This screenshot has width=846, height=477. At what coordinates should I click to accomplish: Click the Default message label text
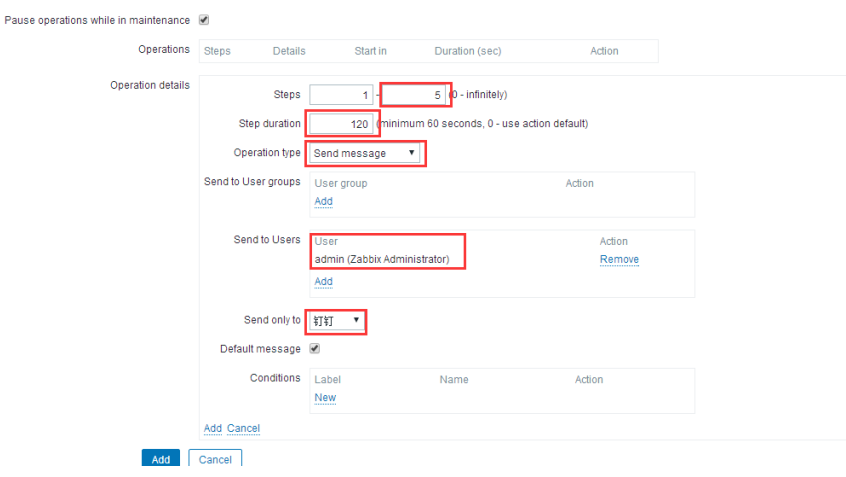[x=259, y=349]
